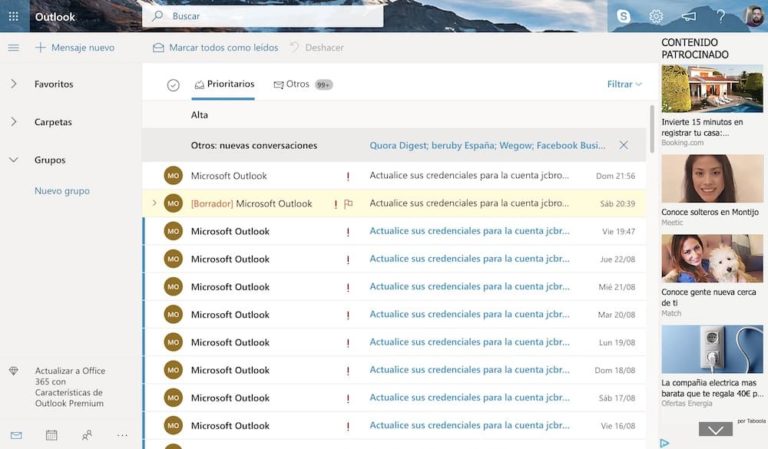Open the app launcher grid icon
The image size is (768, 449).
point(13,17)
